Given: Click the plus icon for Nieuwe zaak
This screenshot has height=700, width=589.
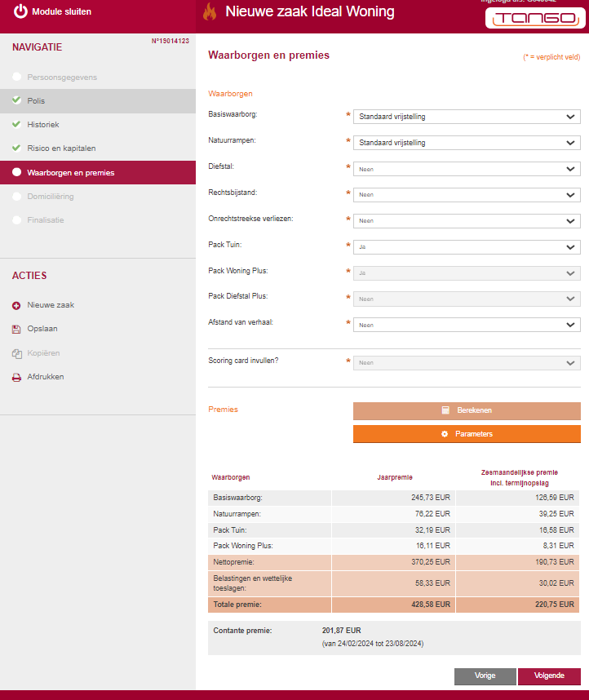Looking at the screenshot, I should tap(16, 306).
